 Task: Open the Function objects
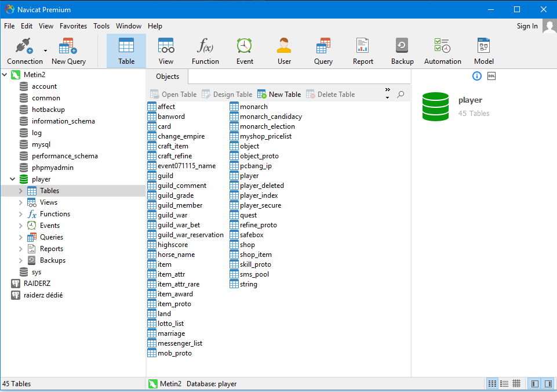pos(205,51)
